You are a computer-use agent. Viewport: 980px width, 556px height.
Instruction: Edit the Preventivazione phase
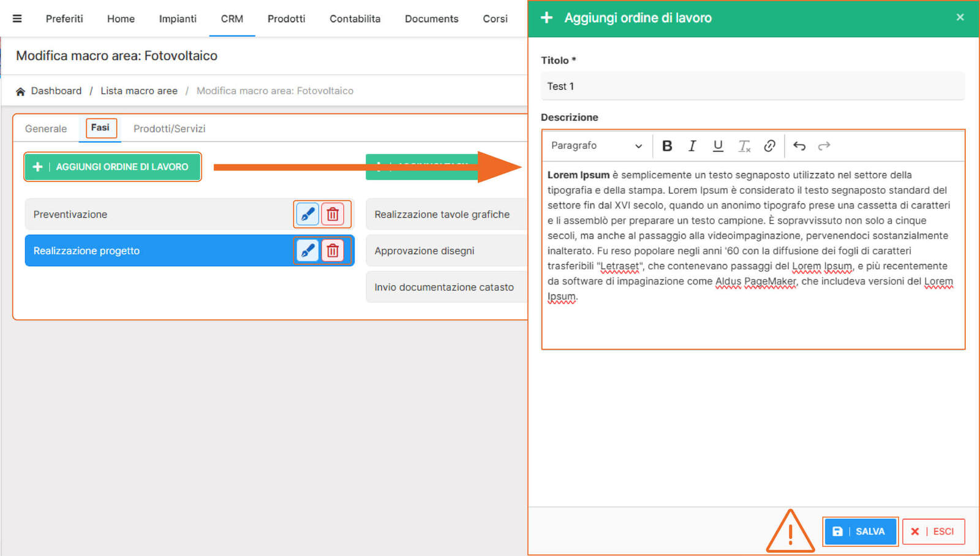point(307,214)
